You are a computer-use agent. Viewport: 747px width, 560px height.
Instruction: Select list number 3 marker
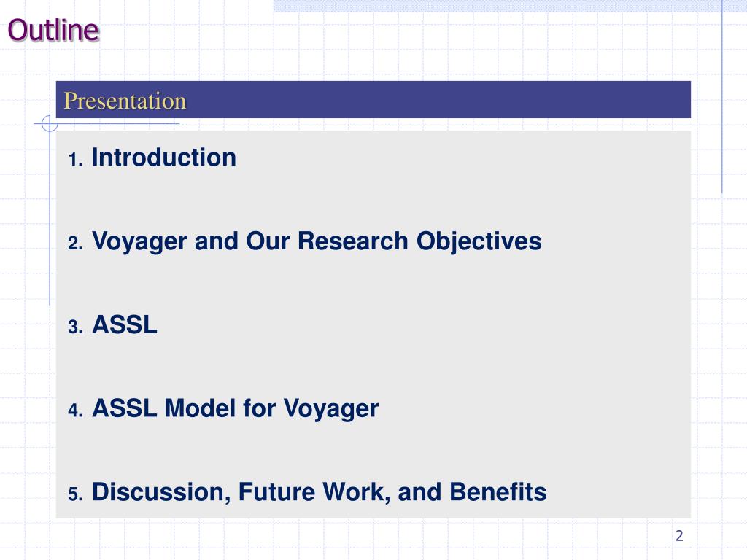pyautogui.click(x=75, y=327)
